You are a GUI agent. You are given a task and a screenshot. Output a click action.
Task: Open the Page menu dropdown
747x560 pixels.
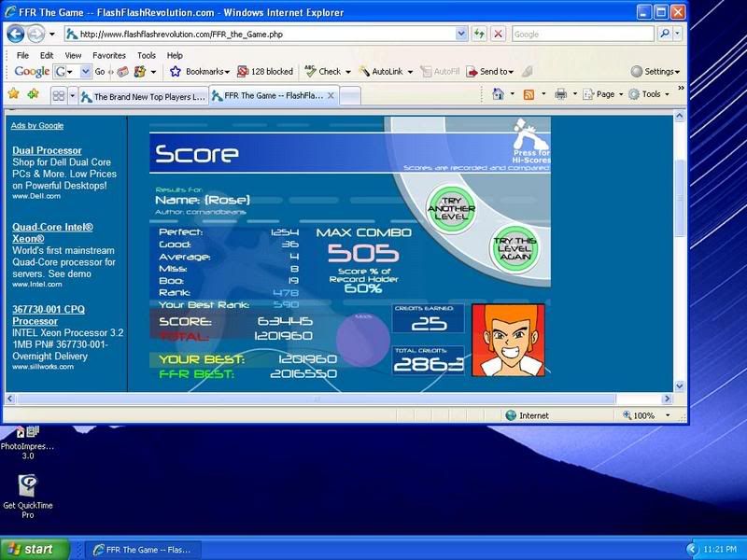point(603,94)
